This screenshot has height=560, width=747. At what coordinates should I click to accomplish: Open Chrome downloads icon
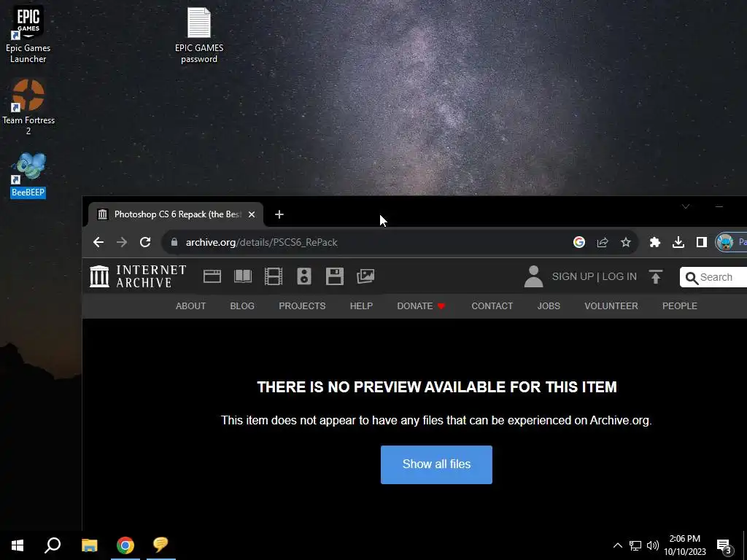tap(678, 242)
